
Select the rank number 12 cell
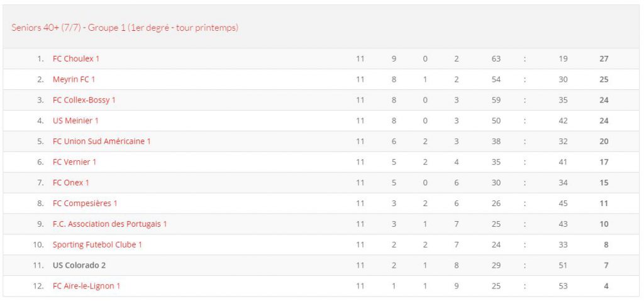tap(38, 286)
